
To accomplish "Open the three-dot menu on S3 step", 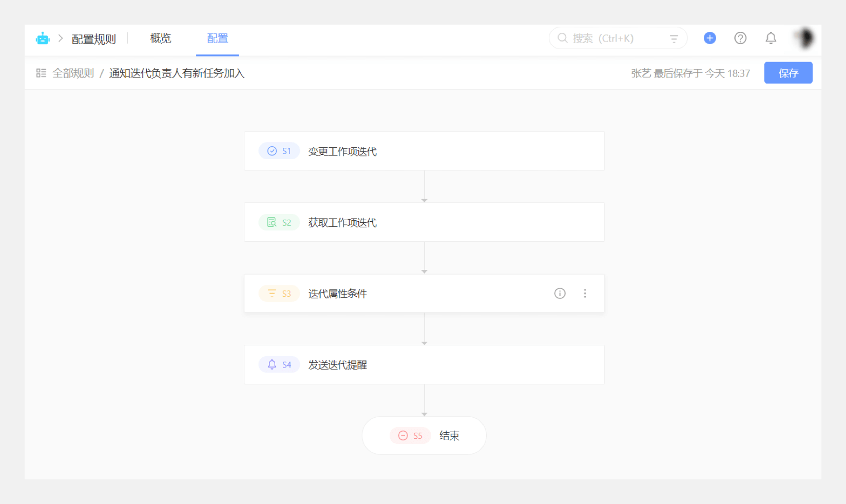I will point(585,293).
